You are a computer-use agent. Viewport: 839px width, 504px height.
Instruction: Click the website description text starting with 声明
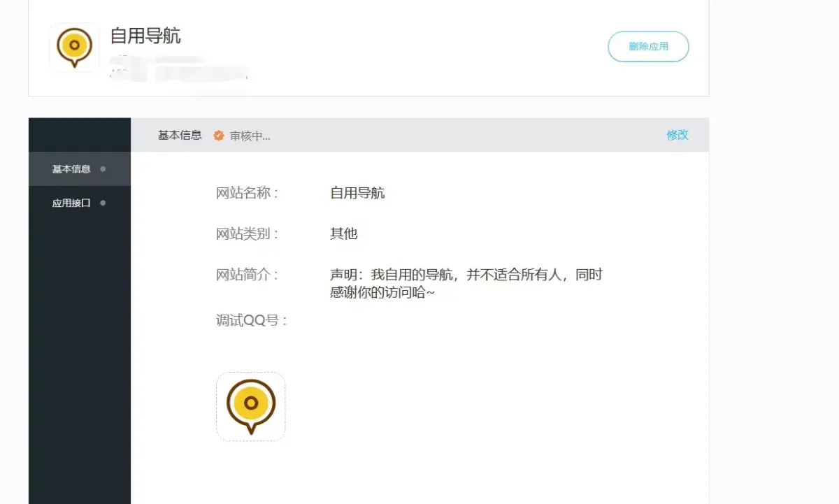pos(466,284)
